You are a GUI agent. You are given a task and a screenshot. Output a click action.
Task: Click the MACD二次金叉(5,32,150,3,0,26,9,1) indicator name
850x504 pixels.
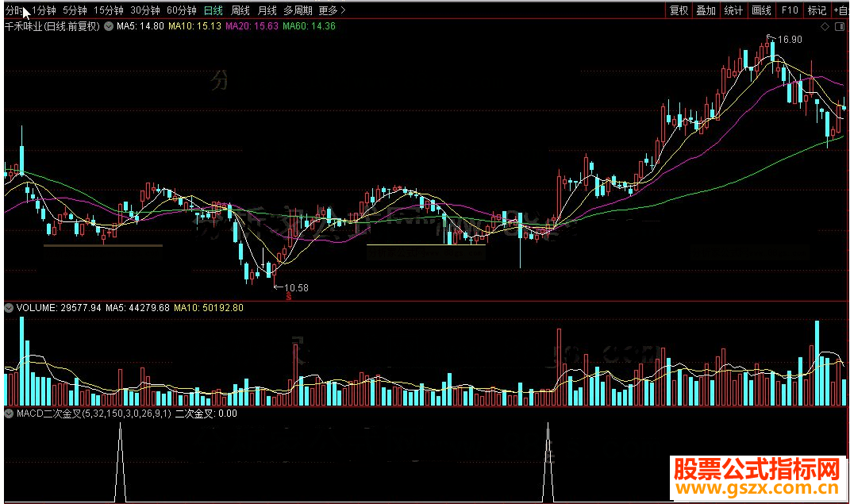tap(94, 414)
